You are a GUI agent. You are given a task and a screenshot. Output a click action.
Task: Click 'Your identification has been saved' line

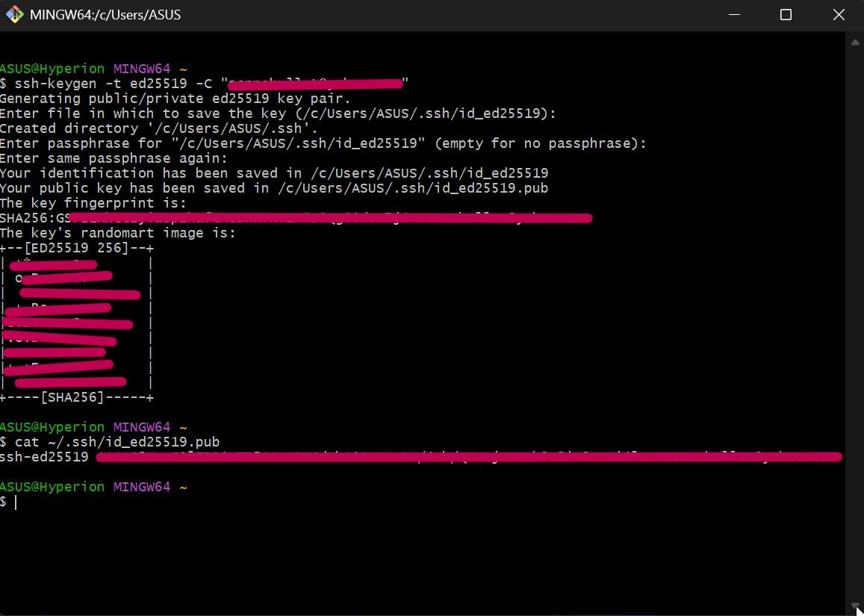(274, 173)
